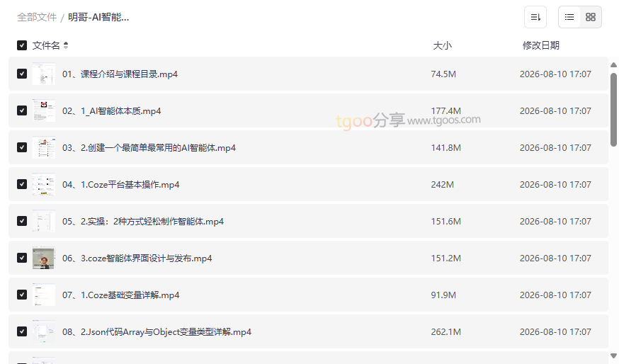This screenshot has width=619, height=364.
Task: Click the 151.2M size value
Action: click(445, 258)
